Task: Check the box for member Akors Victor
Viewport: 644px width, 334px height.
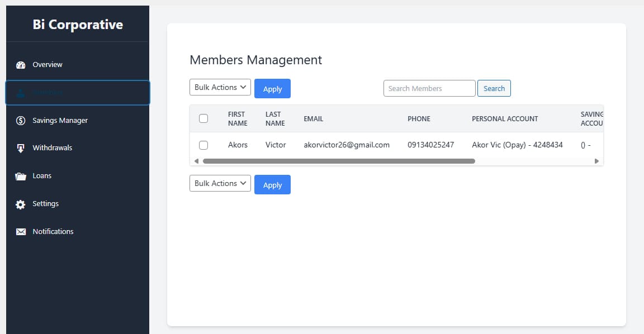Action: (203, 145)
